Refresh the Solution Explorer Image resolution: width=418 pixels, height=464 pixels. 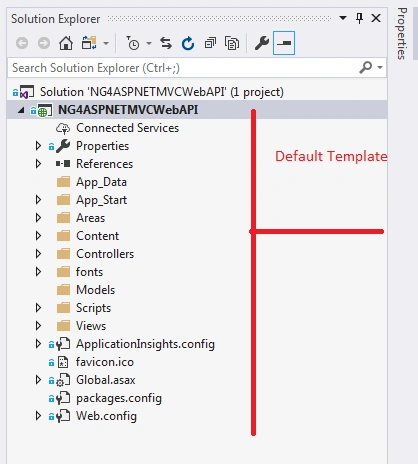pyautogui.click(x=188, y=43)
